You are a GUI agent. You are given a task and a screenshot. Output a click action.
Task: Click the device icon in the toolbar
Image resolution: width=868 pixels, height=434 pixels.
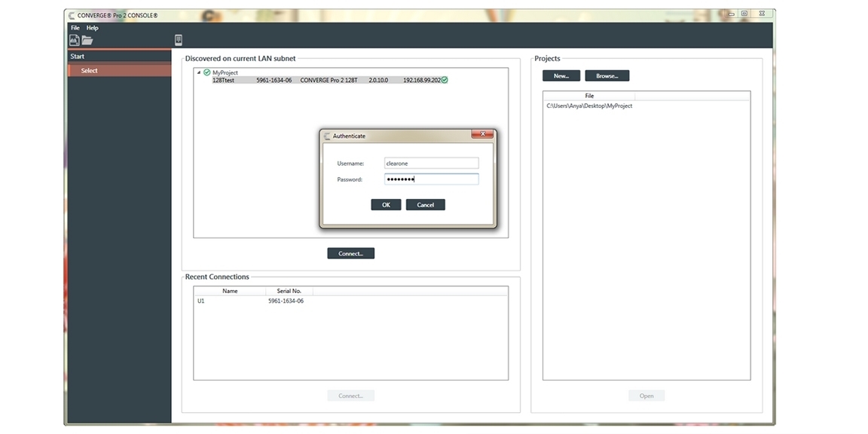(179, 41)
